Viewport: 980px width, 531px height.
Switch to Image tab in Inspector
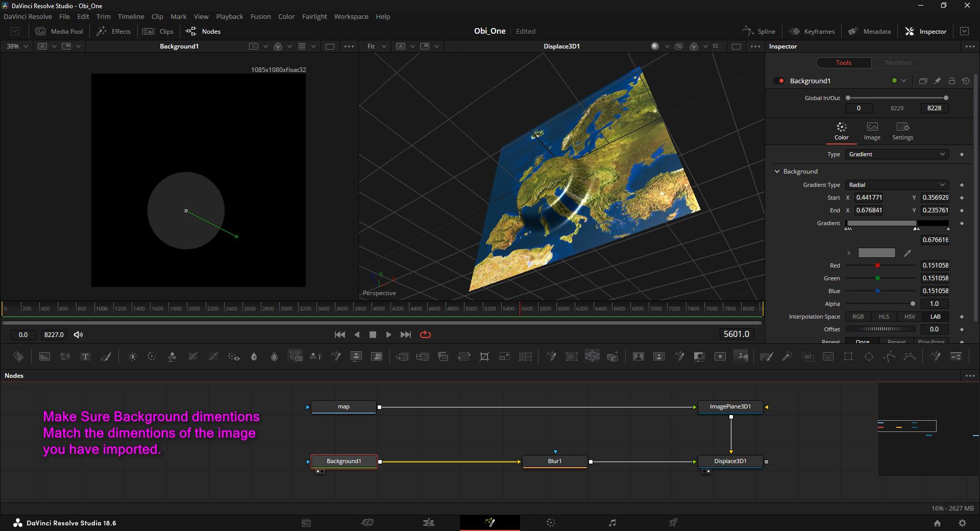[x=872, y=131]
